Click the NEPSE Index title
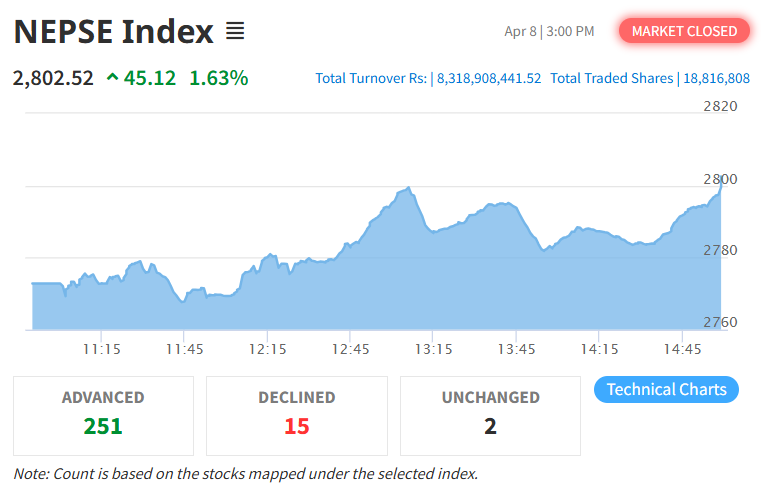The height and width of the screenshot is (492, 761). point(113,32)
